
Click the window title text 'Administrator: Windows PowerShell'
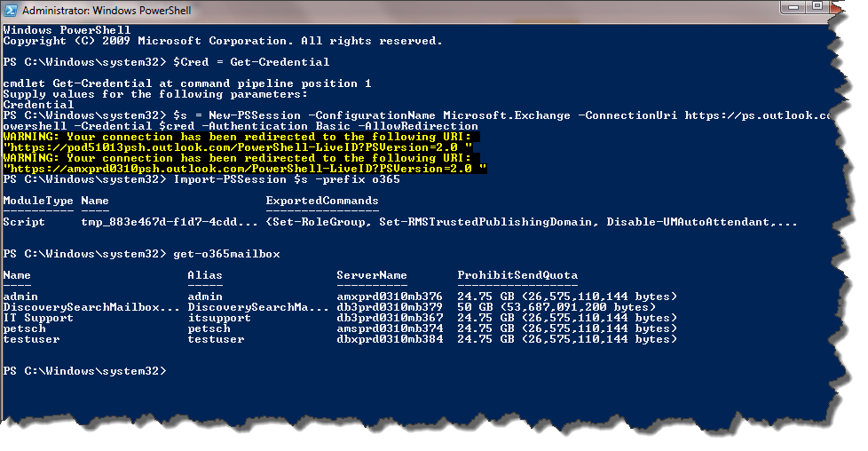click(x=107, y=11)
